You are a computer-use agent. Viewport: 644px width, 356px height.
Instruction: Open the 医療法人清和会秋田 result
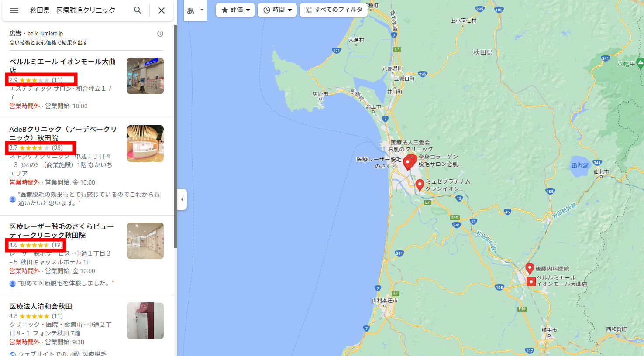click(41, 306)
